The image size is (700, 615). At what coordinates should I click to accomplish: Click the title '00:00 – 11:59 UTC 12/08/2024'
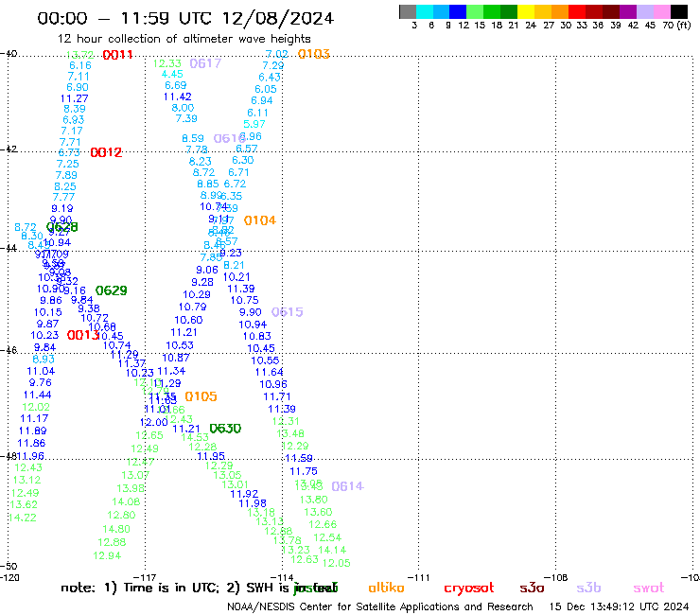pos(185,18)
